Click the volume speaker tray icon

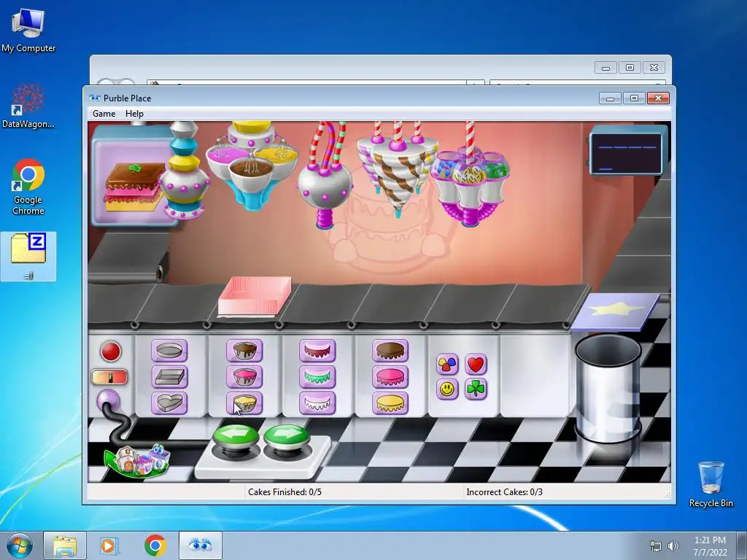[673, 545]
